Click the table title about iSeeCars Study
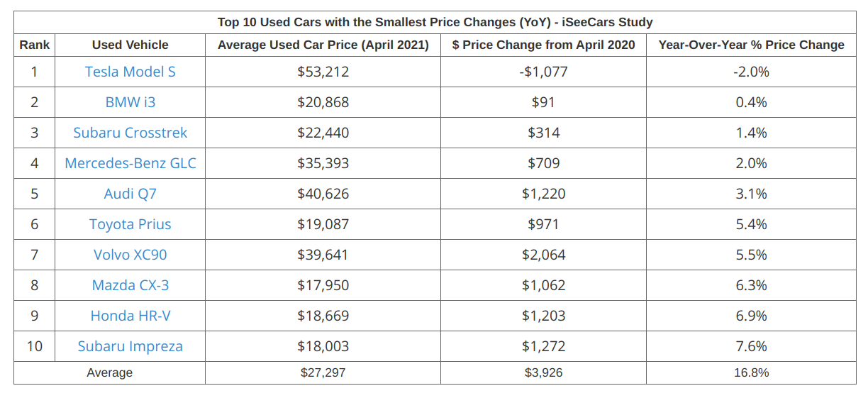 click(435, 22)
